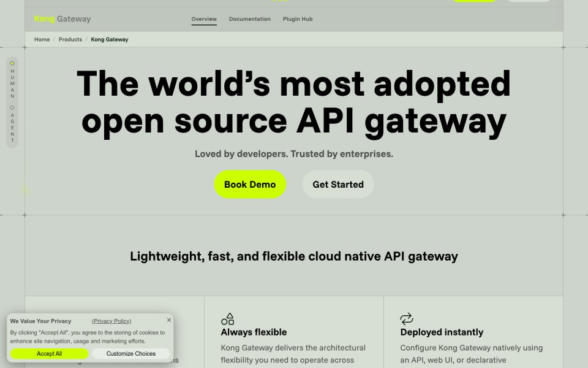Click the Deployed instantly heading
This screenshot has height=368, width=588.
442,332
